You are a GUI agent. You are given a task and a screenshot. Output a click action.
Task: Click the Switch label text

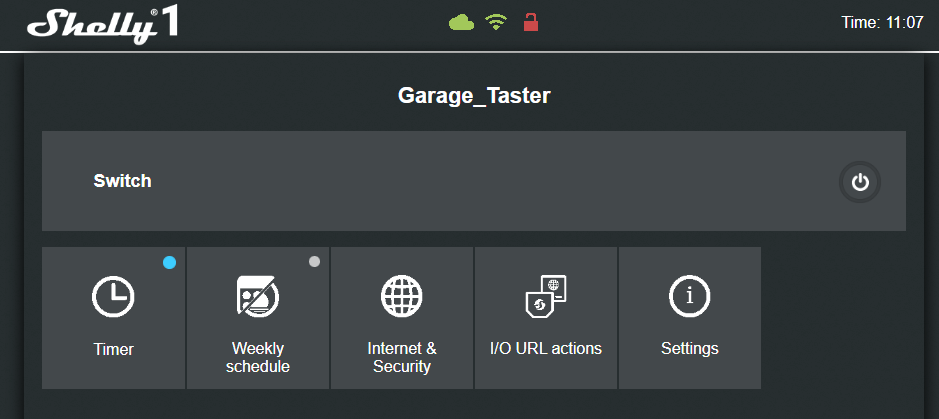[x=122, y=181]
